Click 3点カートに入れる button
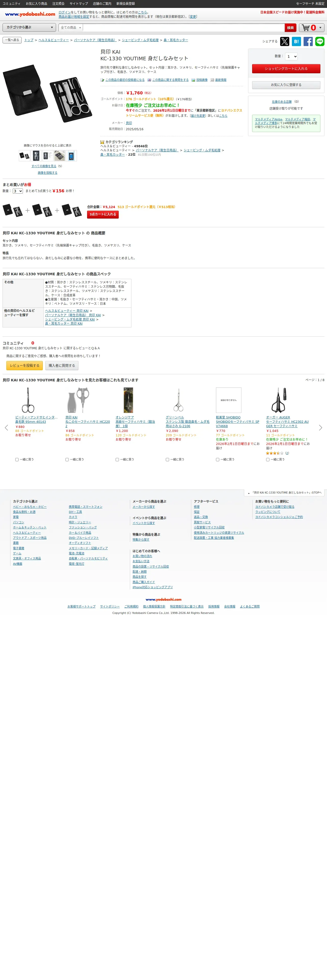Image resolution: width=327 pixels, height=980 pixels. point(103,214)
